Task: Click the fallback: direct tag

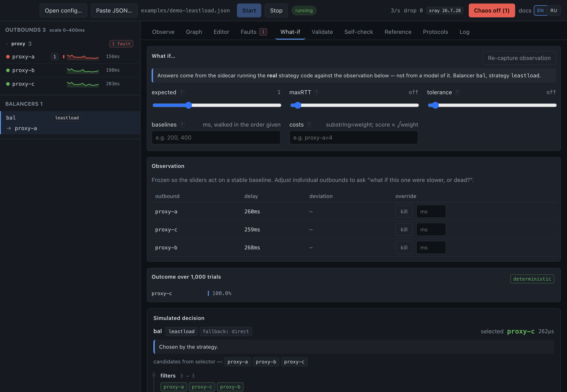Action: coord(226,332)
